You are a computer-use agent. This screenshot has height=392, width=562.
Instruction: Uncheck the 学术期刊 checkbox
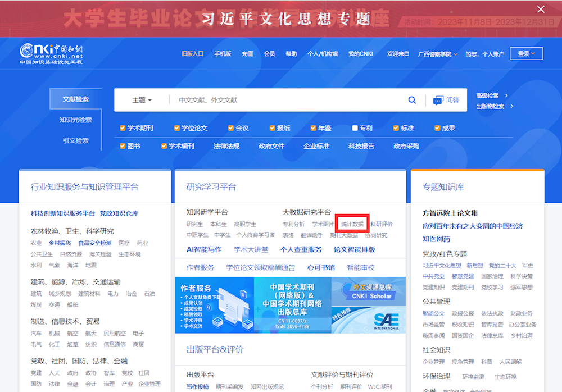[x=123, y=128]
